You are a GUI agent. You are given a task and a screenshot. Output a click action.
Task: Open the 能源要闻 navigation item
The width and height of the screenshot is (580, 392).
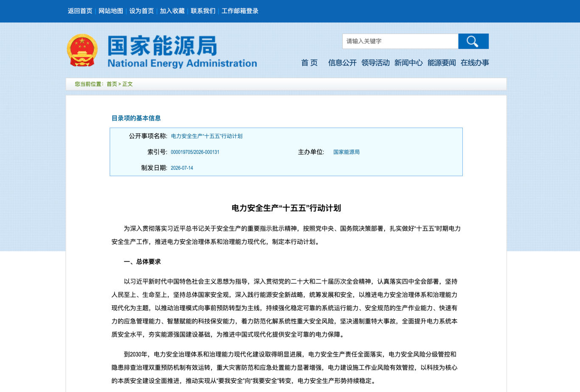442,63
